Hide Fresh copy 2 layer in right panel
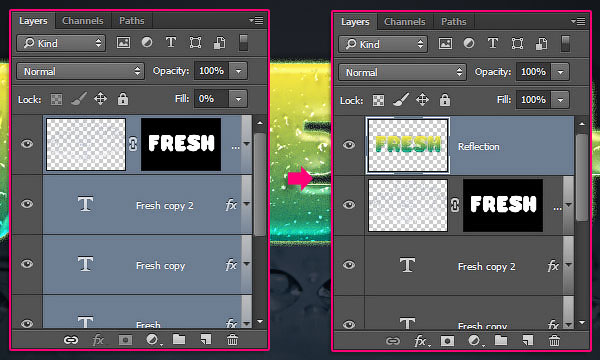This screenshot has height=360, width=600. point(349,265)
